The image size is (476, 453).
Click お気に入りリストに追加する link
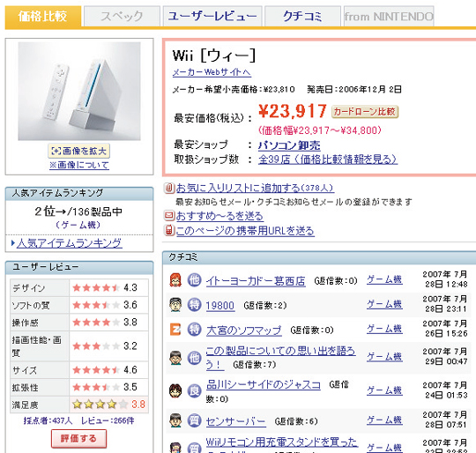coord(255,188)
